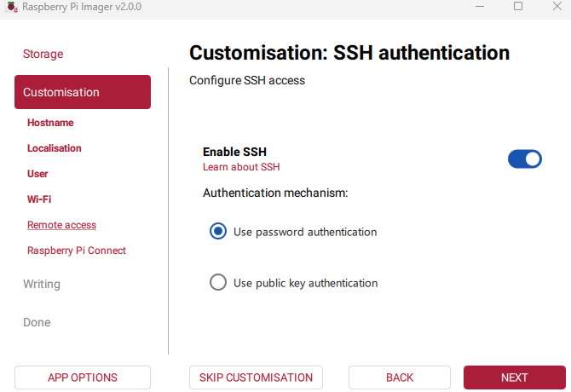
Task: Toggle the Enable SSH switch
Action: click(x=524, y=159)
